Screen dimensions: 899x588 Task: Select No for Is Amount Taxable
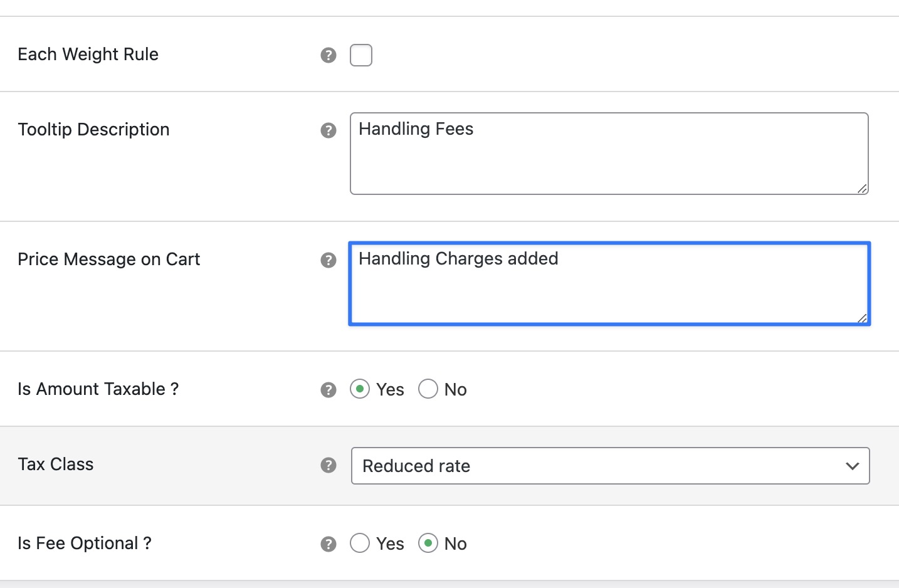(428, 389)
